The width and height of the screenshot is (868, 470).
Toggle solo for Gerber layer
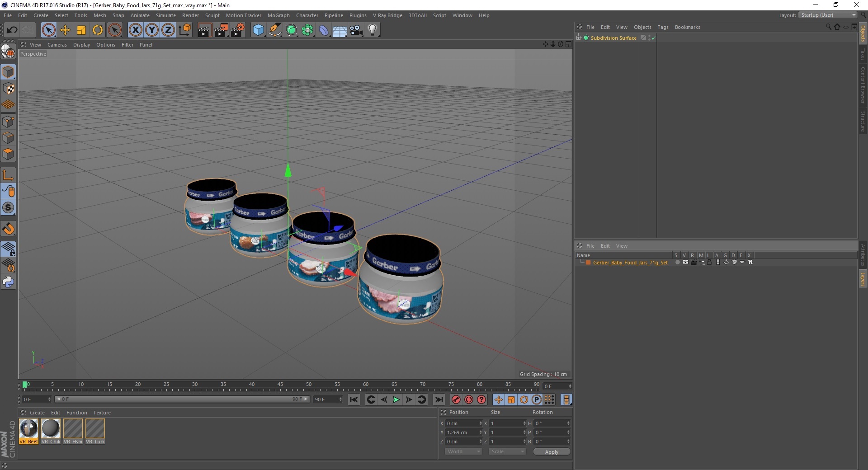point(677,262)
